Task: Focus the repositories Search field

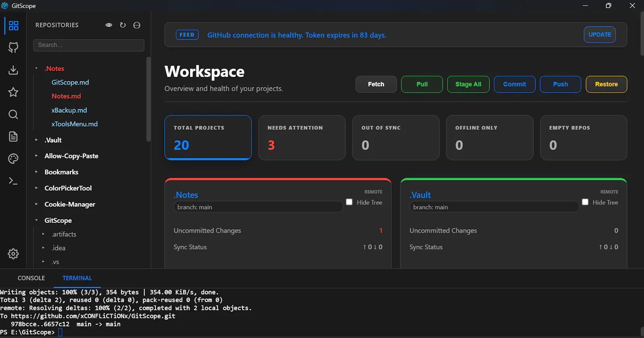Action: (89, 45)
